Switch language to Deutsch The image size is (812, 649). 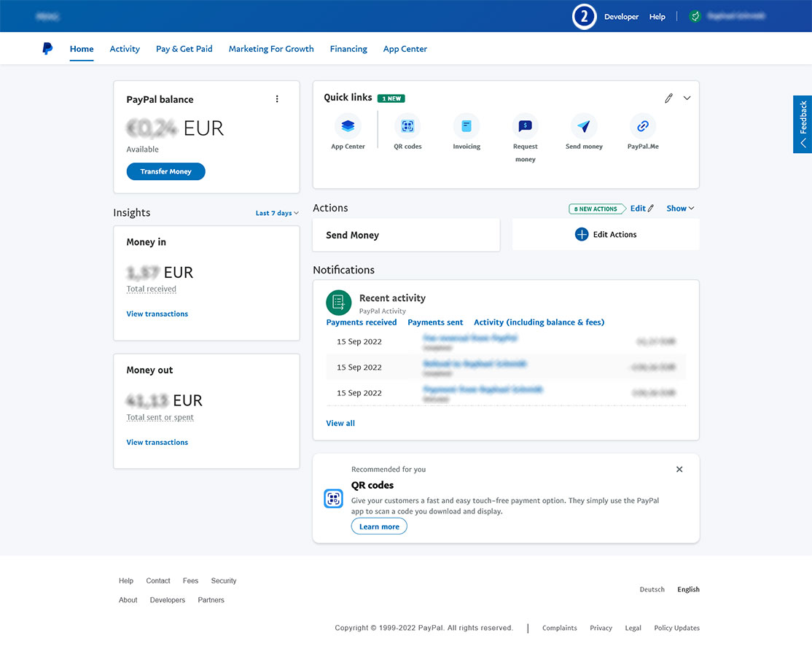(652, 589)
